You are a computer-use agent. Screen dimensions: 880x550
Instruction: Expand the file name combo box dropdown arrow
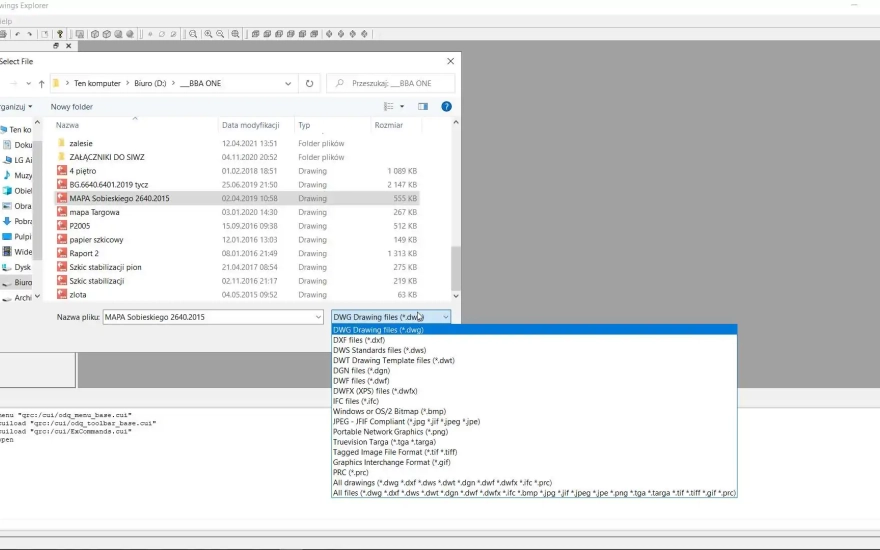317,317
